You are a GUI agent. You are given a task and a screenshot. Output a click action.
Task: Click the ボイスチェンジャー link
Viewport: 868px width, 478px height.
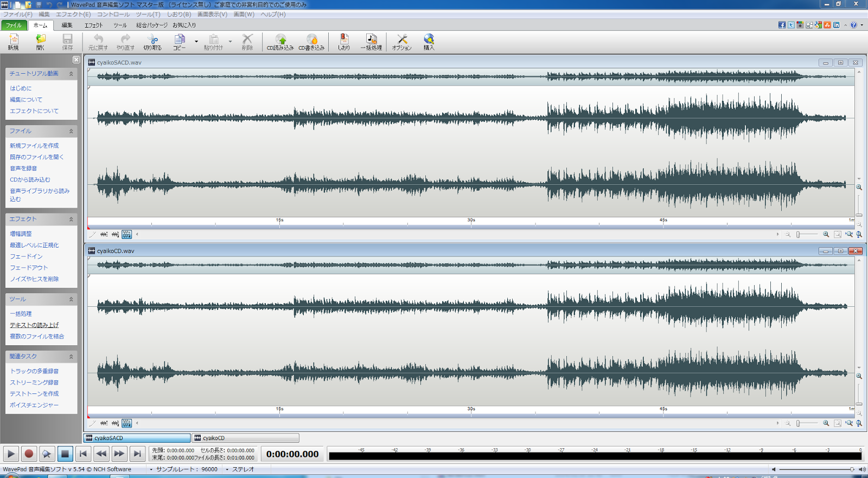pos(34,405)
